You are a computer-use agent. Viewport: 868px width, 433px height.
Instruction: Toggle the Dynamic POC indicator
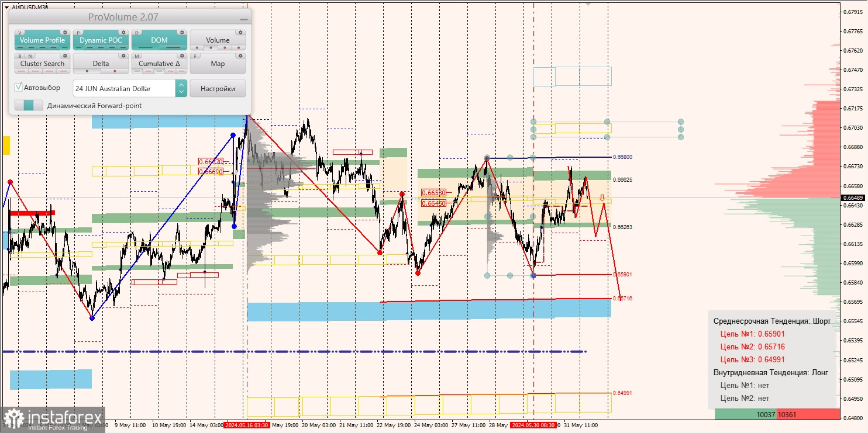(101, 40)
